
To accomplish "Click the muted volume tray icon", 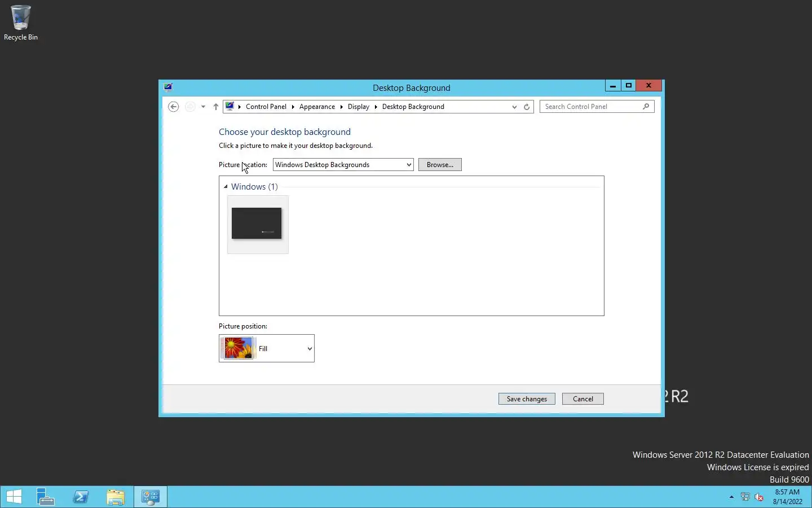I will (760, 497).
